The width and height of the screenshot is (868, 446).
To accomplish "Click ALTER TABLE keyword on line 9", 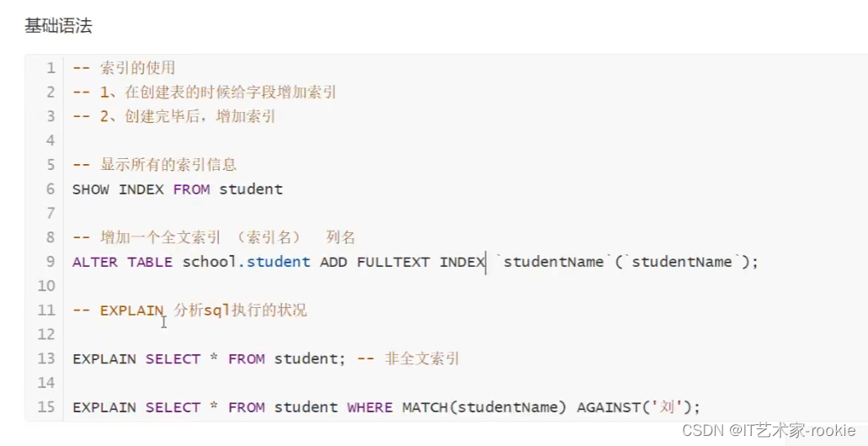I will (123, 262).
